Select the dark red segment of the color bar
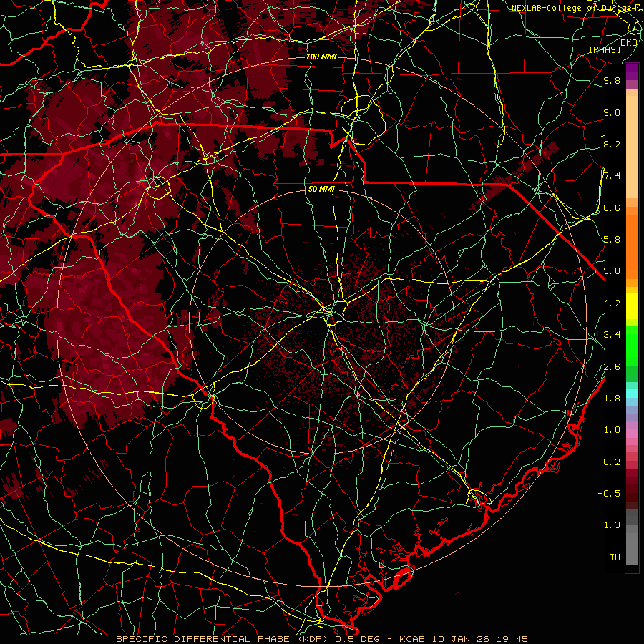This screenshot has height=644, width=644. pyautogui.click(x=632, y=484)
